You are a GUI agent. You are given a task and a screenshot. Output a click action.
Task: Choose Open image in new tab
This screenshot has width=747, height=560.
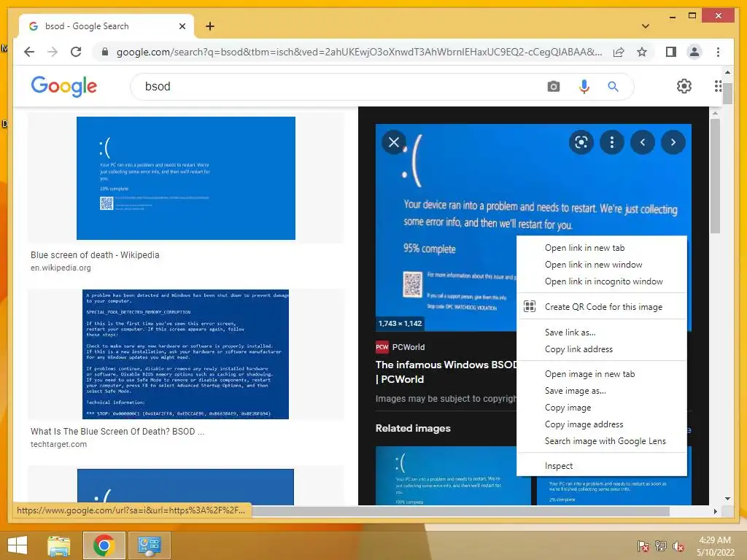pyautogui.click(x=601, y=374)
